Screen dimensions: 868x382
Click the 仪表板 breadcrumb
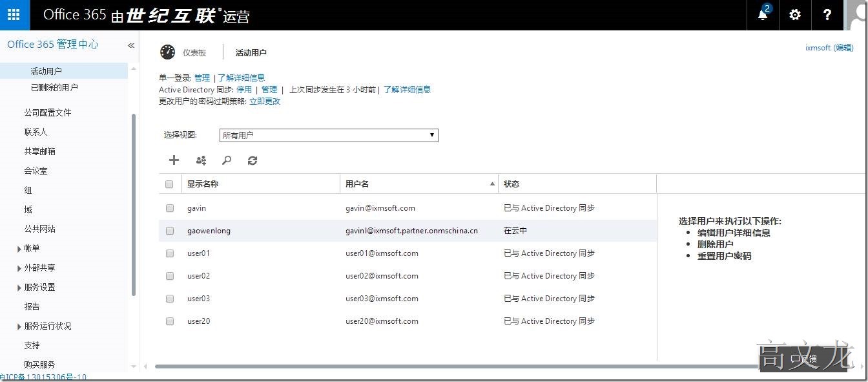tap(194, 53)
